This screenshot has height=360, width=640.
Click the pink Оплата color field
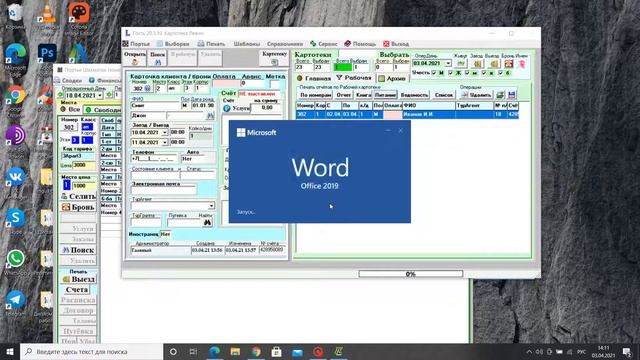226,83
